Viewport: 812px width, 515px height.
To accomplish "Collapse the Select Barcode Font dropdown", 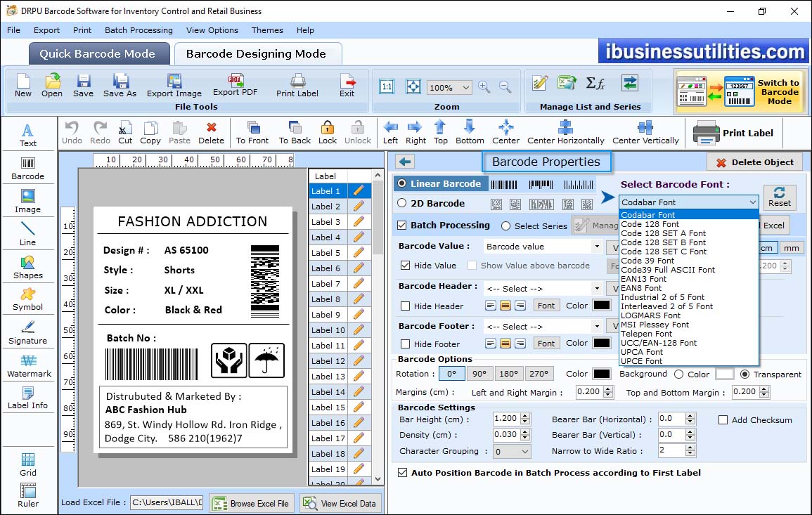I will [x=752, y=202].
